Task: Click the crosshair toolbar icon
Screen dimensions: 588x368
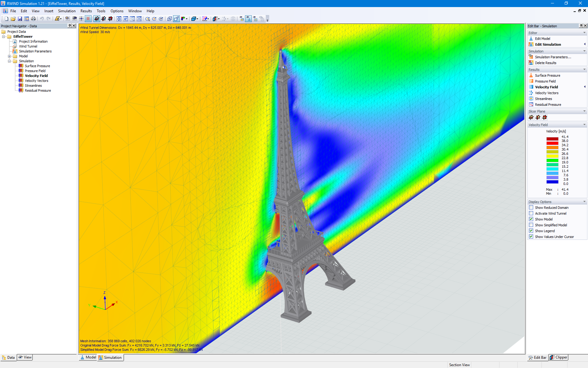Action: pos(81,19)
